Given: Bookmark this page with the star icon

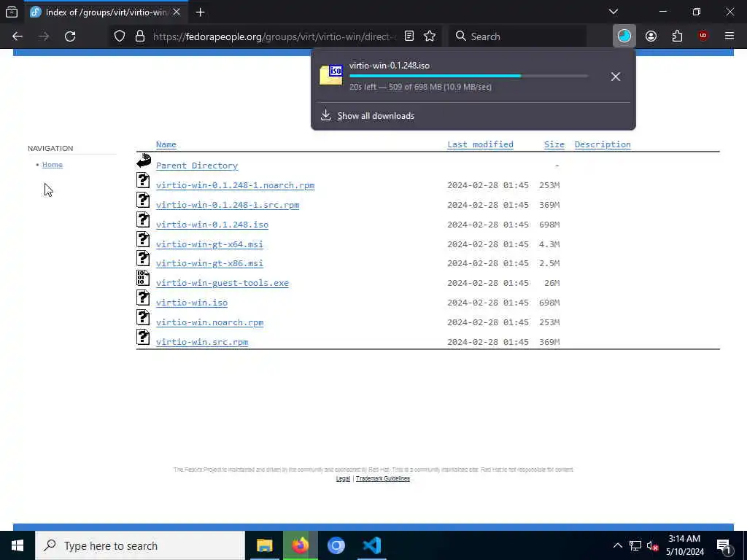Looking at the screenshot, I should coord(430,36).
